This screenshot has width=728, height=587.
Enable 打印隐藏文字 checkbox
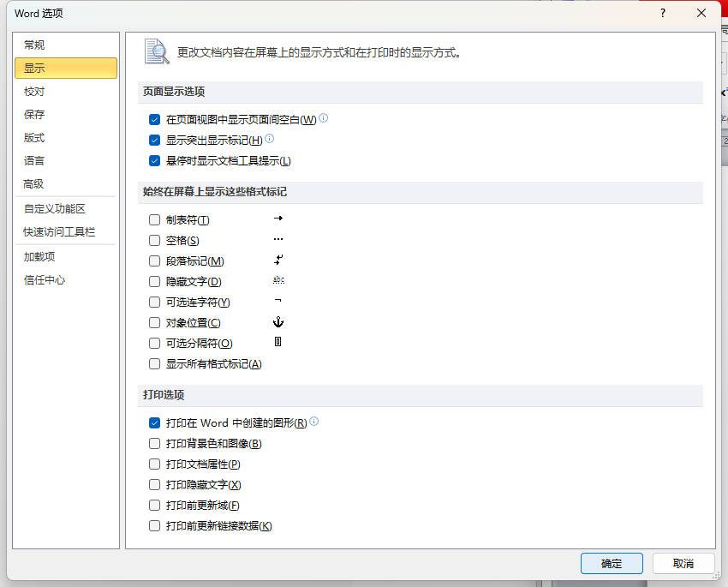point(155,485)
